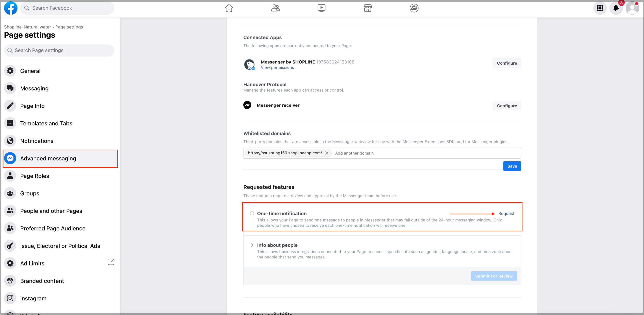Open Page Info menu item
The width and height of the screenshot is (644, 315).
pos(59,106)
